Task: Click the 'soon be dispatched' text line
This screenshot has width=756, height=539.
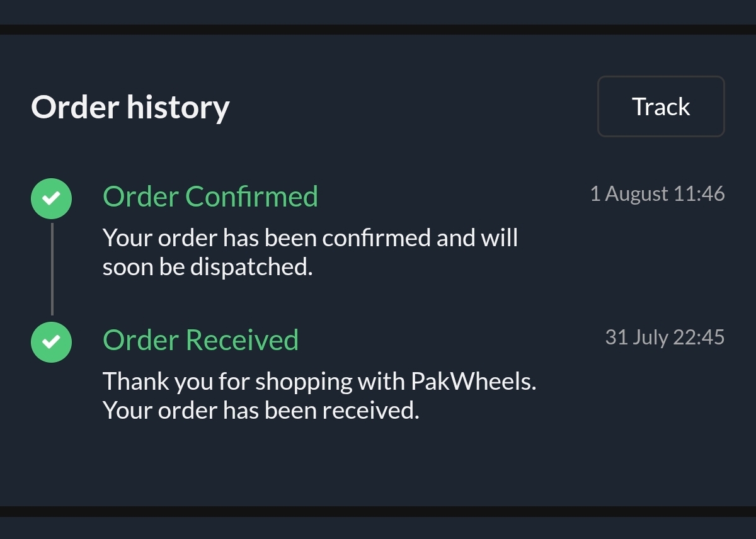Action: 208,267
